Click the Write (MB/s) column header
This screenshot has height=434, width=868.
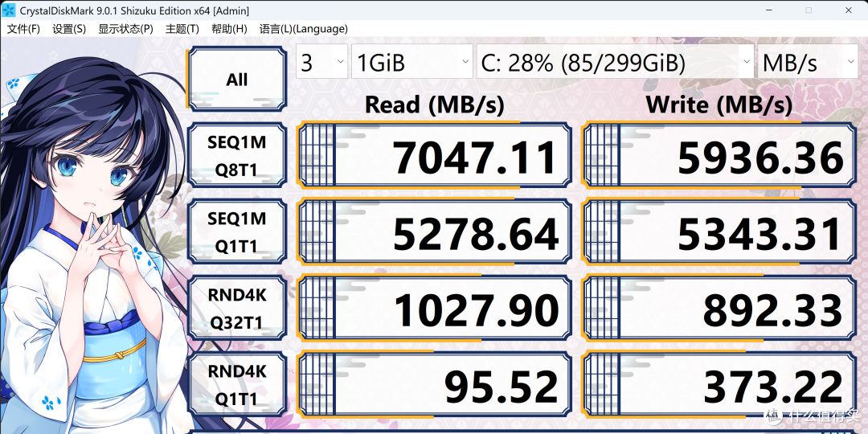coord(719,104)
